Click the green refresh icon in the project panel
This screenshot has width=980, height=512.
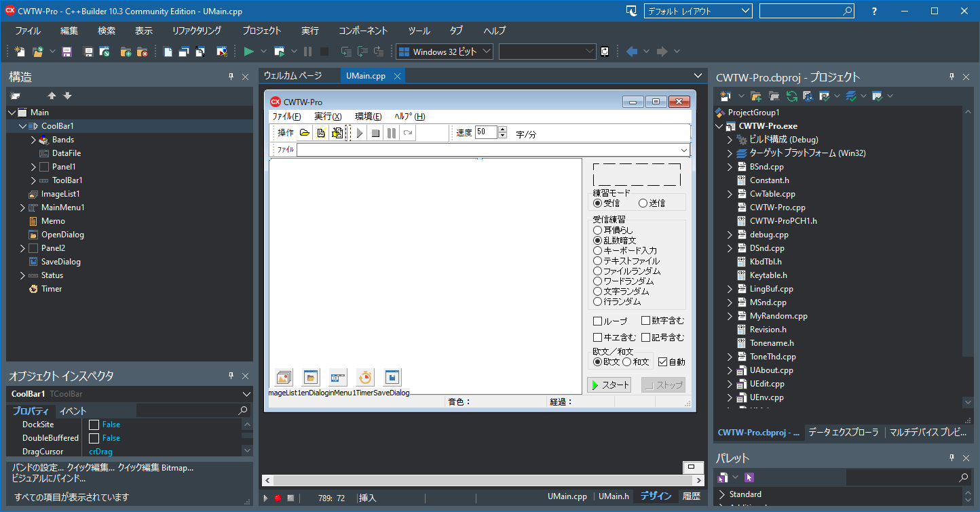(791, 96)
